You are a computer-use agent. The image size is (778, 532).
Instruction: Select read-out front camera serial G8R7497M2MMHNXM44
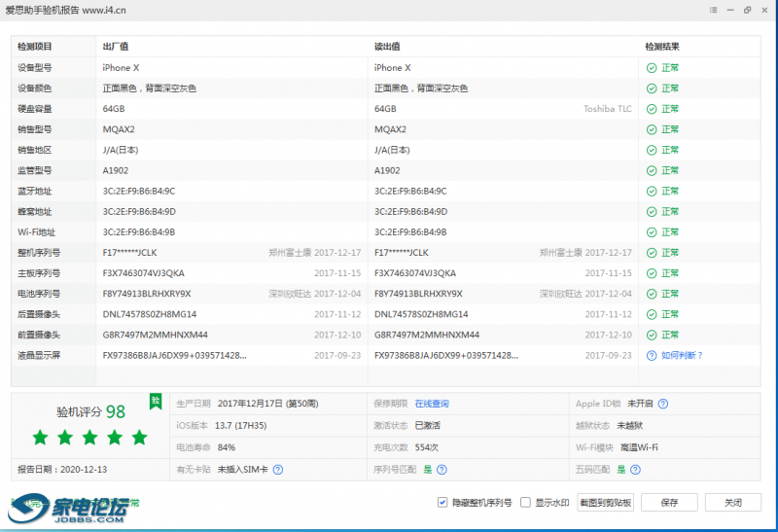coord(427,335)
